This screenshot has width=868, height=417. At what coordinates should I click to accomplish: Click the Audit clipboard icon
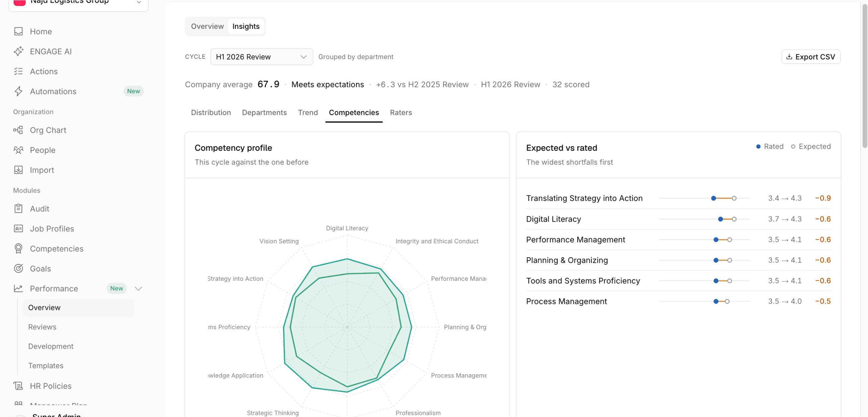18,209
